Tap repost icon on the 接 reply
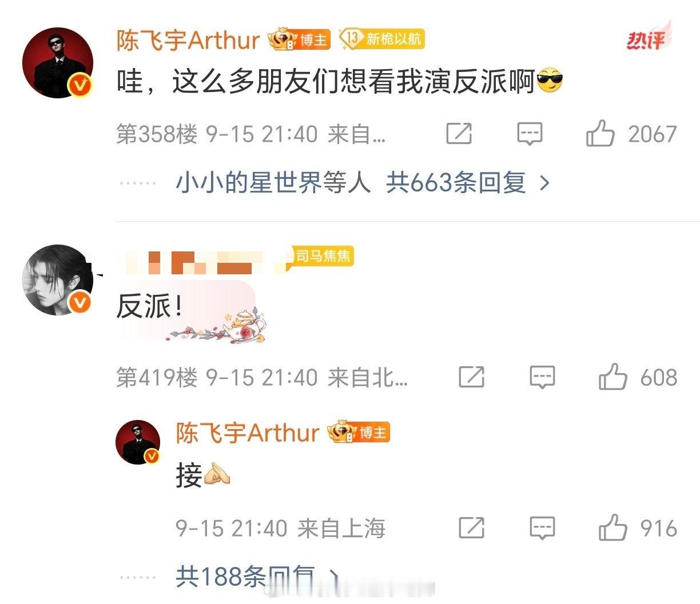 click(472, 528)
